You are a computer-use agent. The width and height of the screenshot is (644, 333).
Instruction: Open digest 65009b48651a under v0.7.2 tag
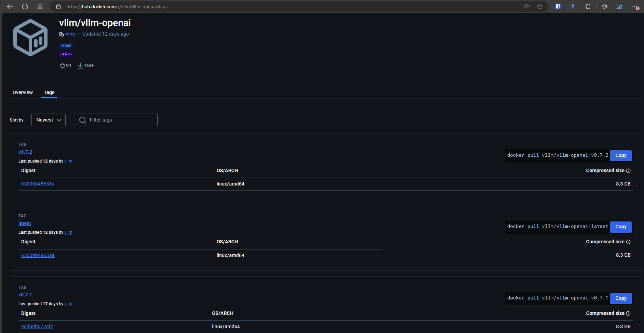[x=38, y=184]
